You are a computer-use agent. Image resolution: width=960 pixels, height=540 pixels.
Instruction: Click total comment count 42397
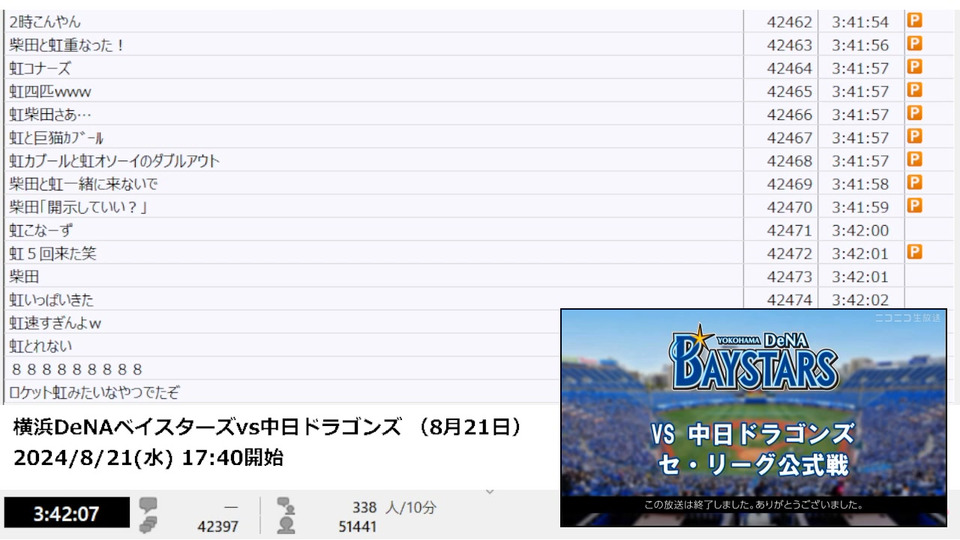(x=217, y=526)
